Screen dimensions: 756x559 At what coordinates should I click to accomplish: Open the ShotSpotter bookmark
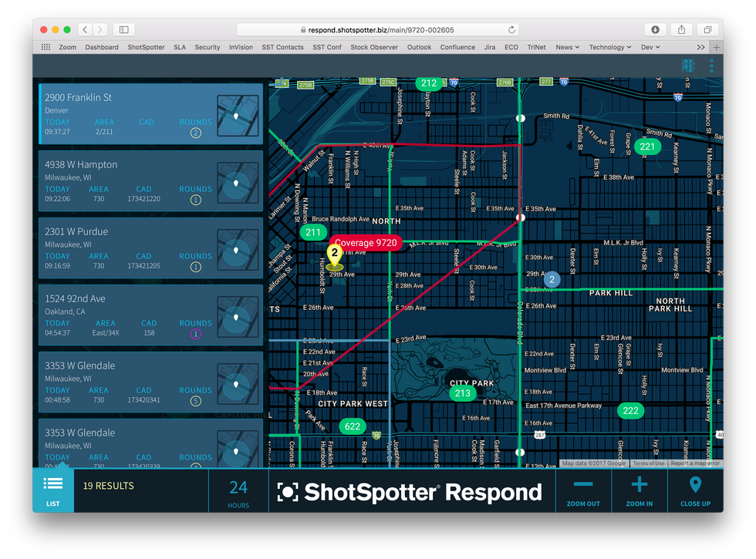pos(146,47)
